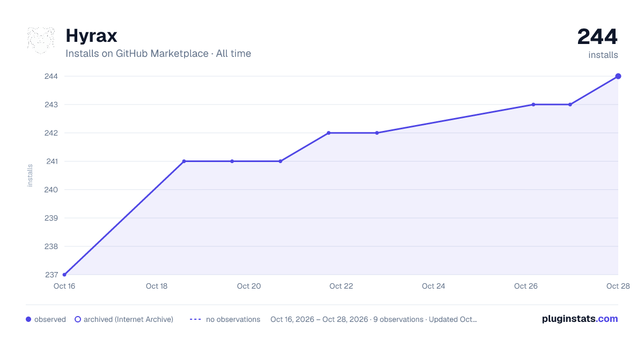Click the vertical 'installs' axis title
Image resolution: width=644 pixels, height=338 pixels.
[30, 175]
